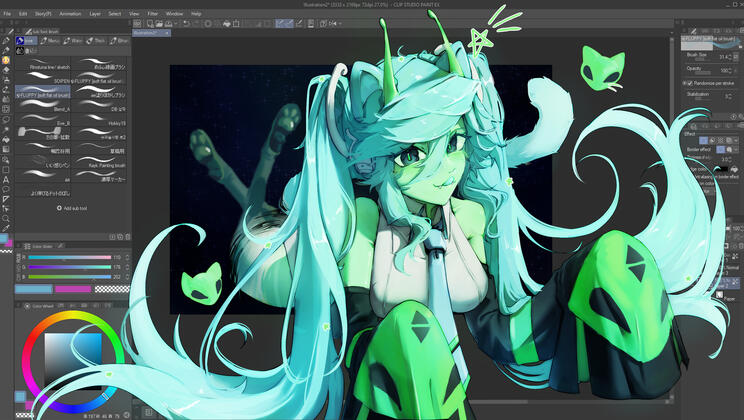Open the Window menu
This screenshot has height=420, width=744.
click(x=174, y=14)
